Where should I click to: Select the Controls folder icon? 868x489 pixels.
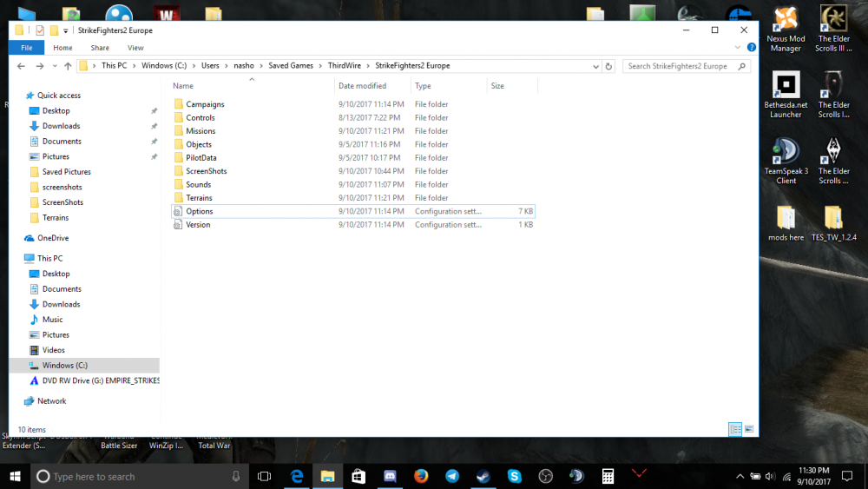click(x=178, y=117)
